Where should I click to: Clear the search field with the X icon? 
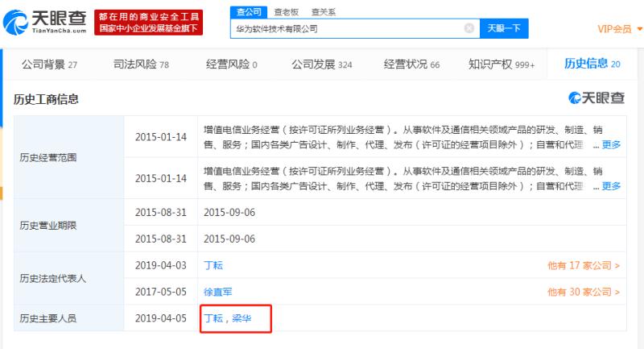click(x=469, y=28)
